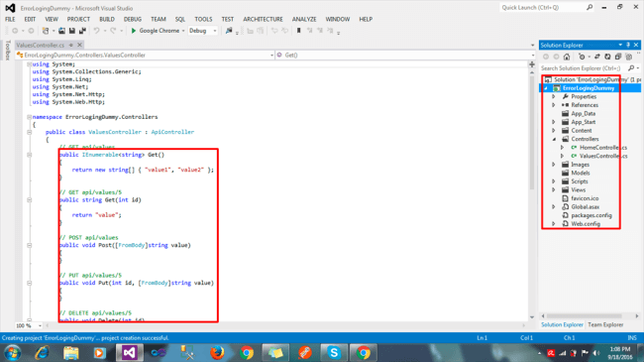Viewport: 644px width, 362px height.
Task: Open Firefox from the taskbar
Action: 217,352
